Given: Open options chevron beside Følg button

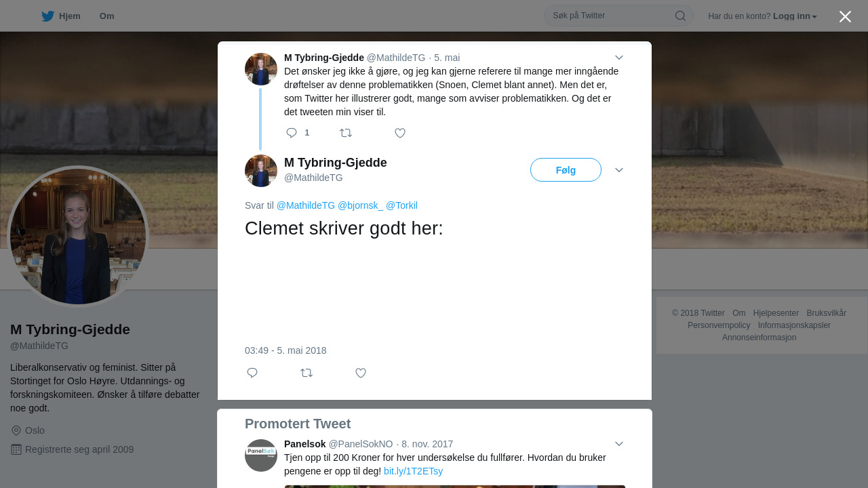Looking at the screenshot, I should (618, 169).
